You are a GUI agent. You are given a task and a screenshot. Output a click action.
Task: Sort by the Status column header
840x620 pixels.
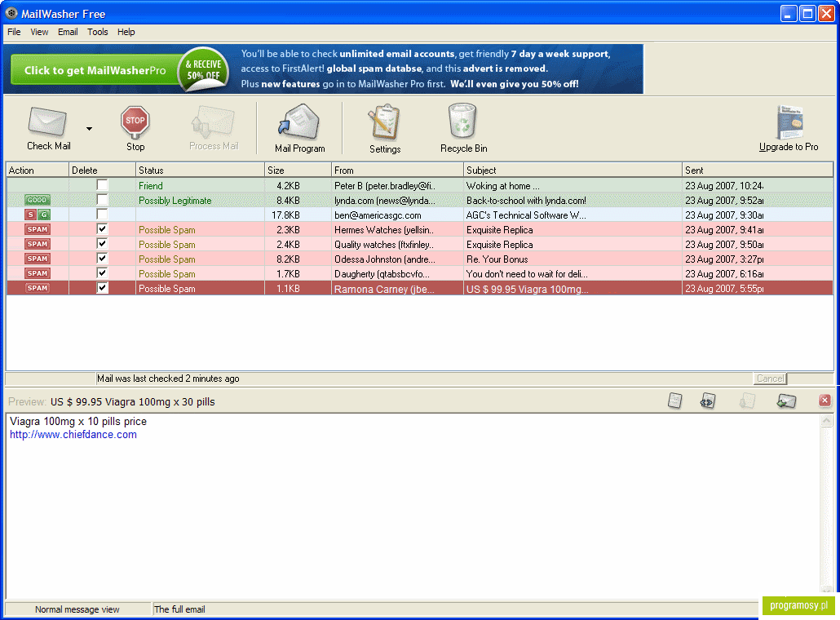pos(200,170)
